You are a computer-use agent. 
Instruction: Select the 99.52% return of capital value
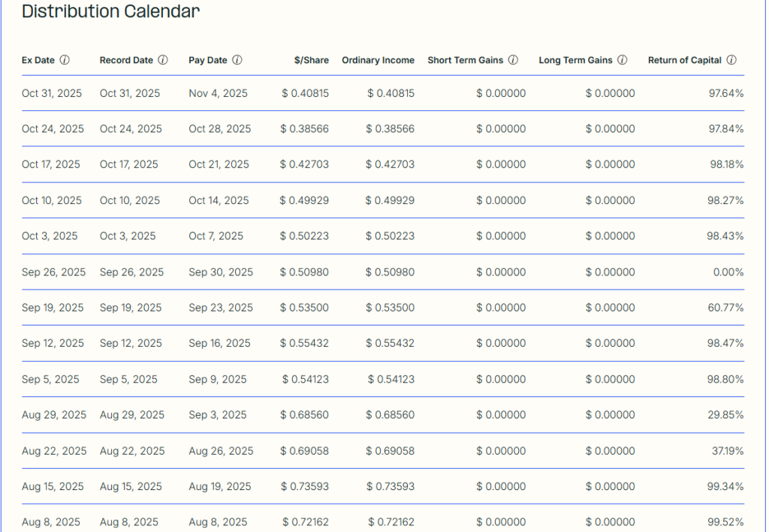[x=725, y=522]
